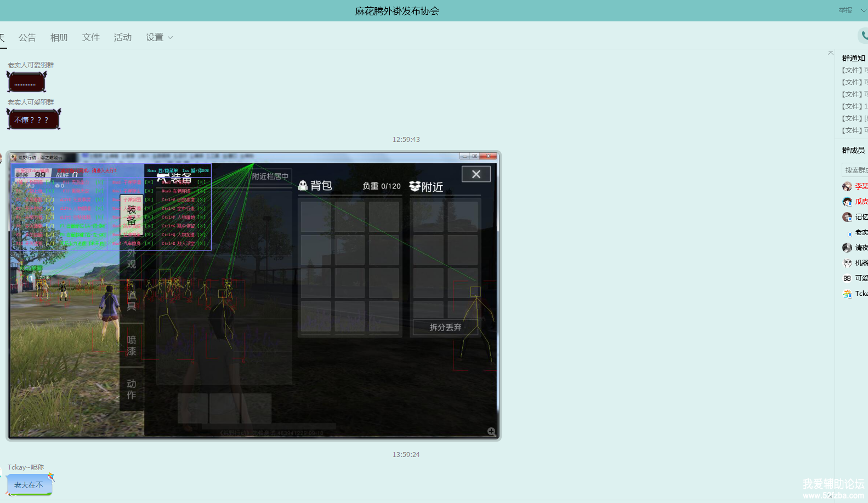Select the 老实 member entry
The image size is (868, 503).
(x=856, y=232)
